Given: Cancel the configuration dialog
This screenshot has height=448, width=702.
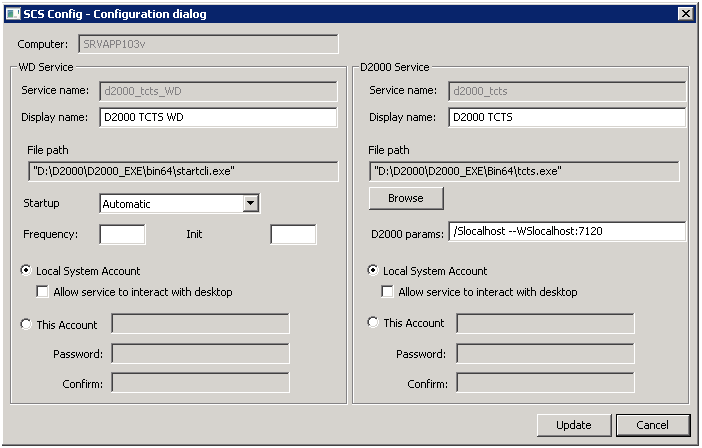Looking at the screenshot, I should pos(653,425).
